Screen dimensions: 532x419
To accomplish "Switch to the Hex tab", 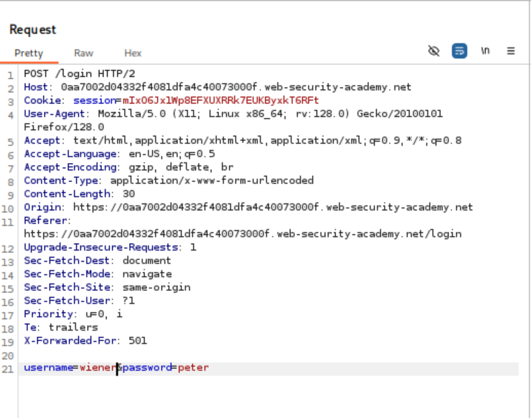I will coord(133,53).
